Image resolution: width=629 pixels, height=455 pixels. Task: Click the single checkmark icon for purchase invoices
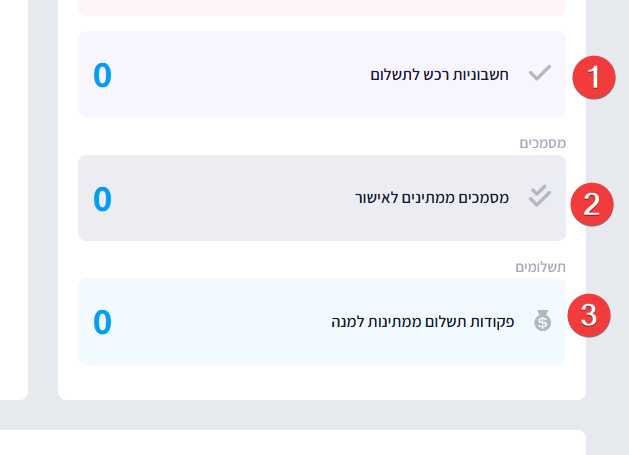coord(540,73)
